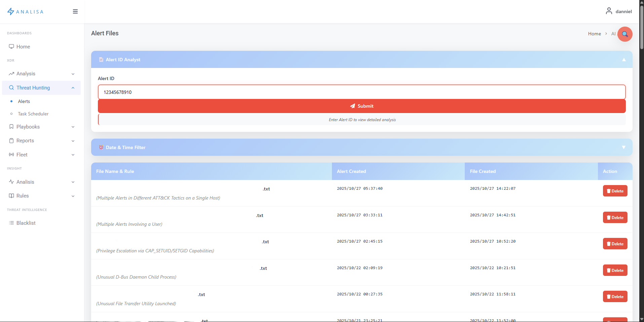This screenshot has height=322, width=644.
Task: Collapse the Alert ID Analyst panel triangle
Action: [624, 60]
